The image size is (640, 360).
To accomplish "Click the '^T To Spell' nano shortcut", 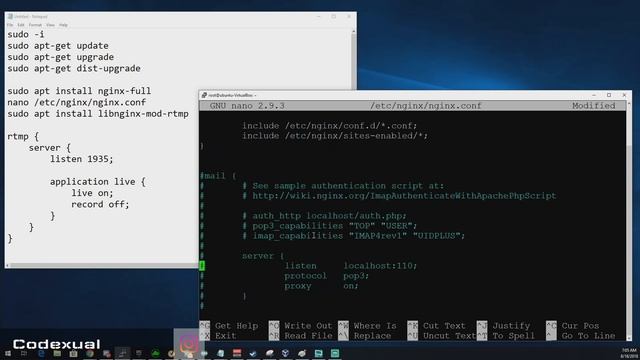I will [506, 336].
